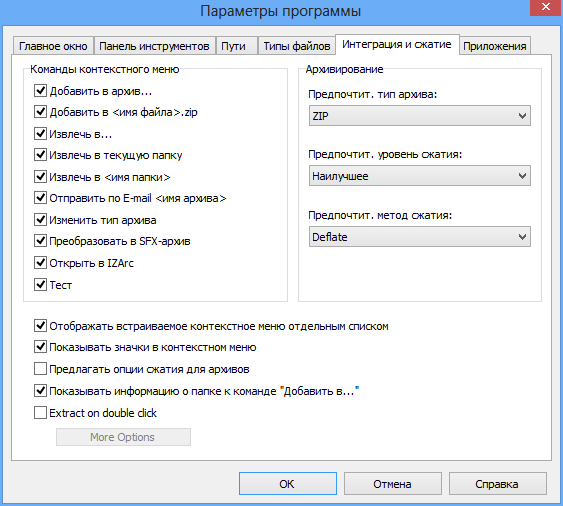The height and width of the screenshot is (506, 563).
Task: Open the 'Типы файлов' tab
Action: tap(297, 46)
